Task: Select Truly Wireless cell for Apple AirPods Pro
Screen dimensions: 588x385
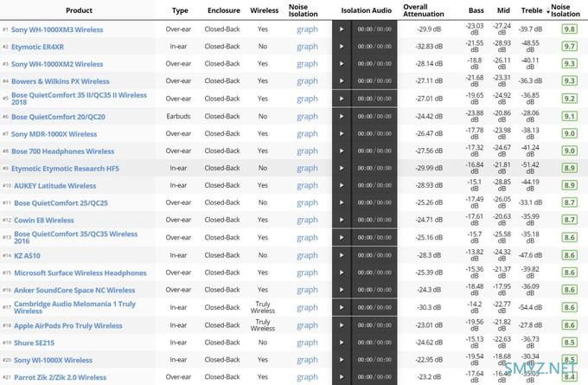Action: [x=263, y=325]
